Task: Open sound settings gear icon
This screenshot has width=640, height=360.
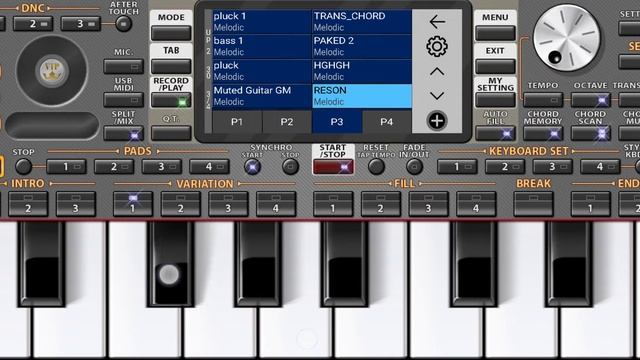Action: (x=437, y=47)
